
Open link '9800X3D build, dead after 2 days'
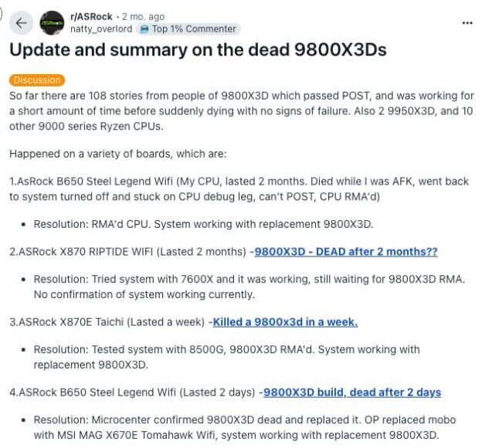(352, 392)
